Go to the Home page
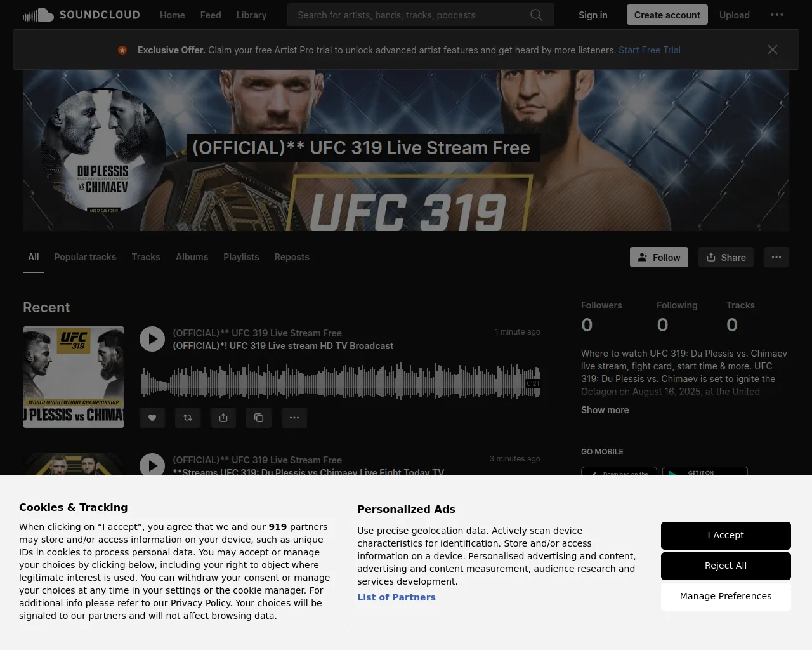 173,15
